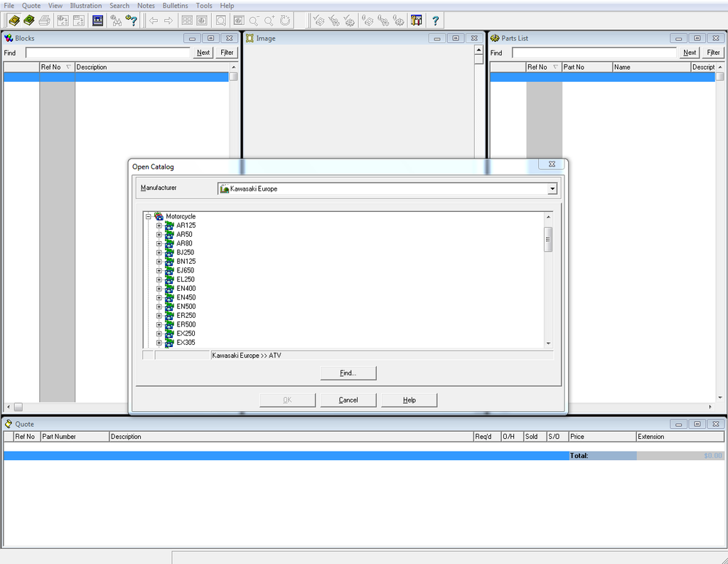Click the four-pane grid toolbar icon
This screenshot has height=564, width=728.
(x=187, y=21)
